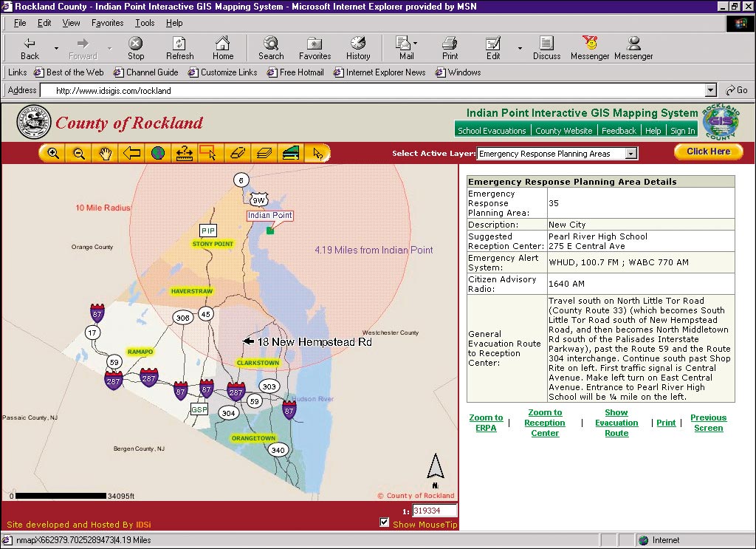The height and width of the screenshot is (549, 756).
Task: Click the browser address URL field
Action: (x=373, y=90)
